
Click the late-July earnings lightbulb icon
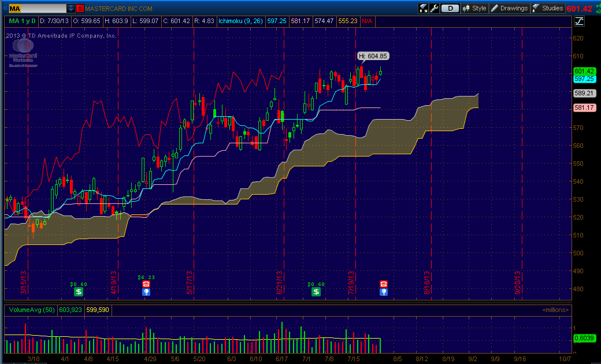[384, 292]
